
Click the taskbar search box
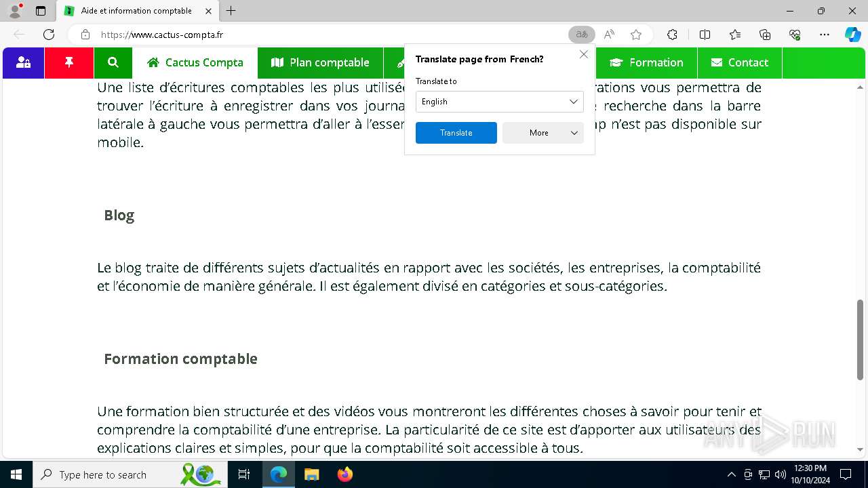[x=129, y=474]
